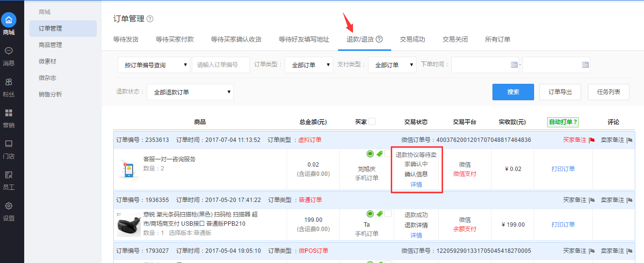Click the 请输入订单编号 input field
Viewport: 644px width, 263px height.
pyautogui.click(x=220, y=65)
